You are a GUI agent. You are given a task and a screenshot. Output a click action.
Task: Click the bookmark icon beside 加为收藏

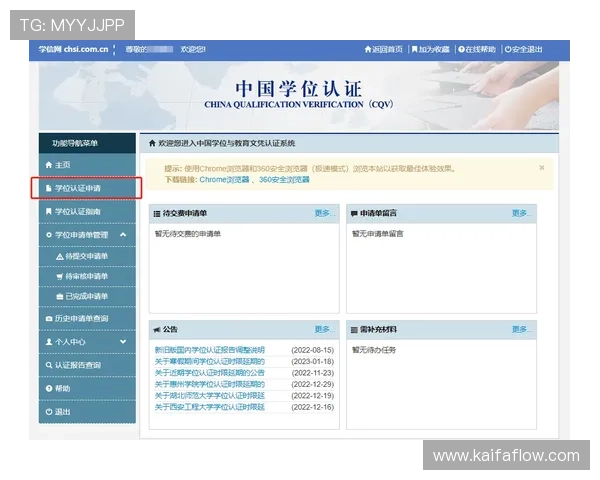pos(414,49)
